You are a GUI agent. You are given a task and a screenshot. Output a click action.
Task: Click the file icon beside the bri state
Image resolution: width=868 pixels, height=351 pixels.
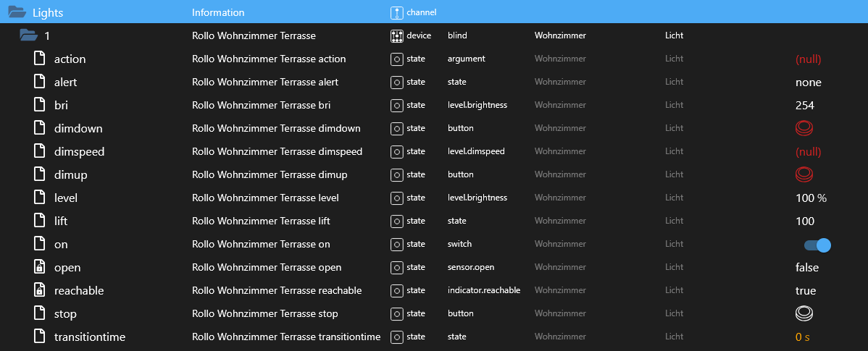(x=41, y=105)
